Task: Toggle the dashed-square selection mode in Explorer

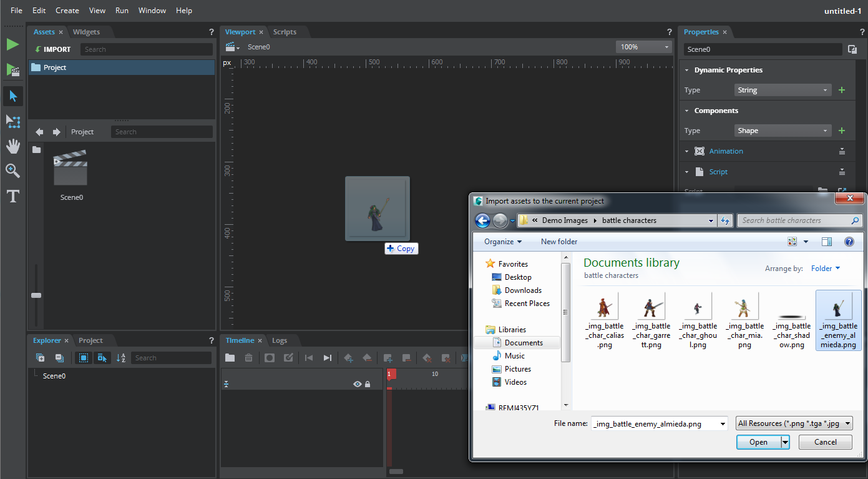Action: click(x=84, y=358)
